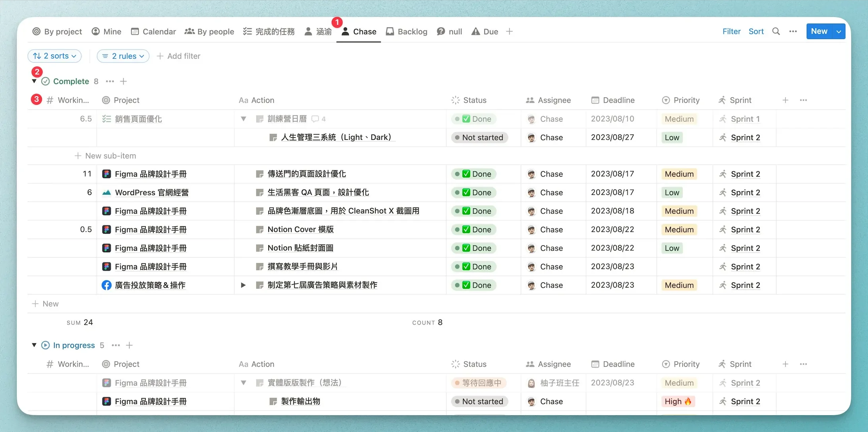Click the Medium priority label on 傳送門的頁面設計優化
The width and height of the screenshot is (868, 432).
679,174
